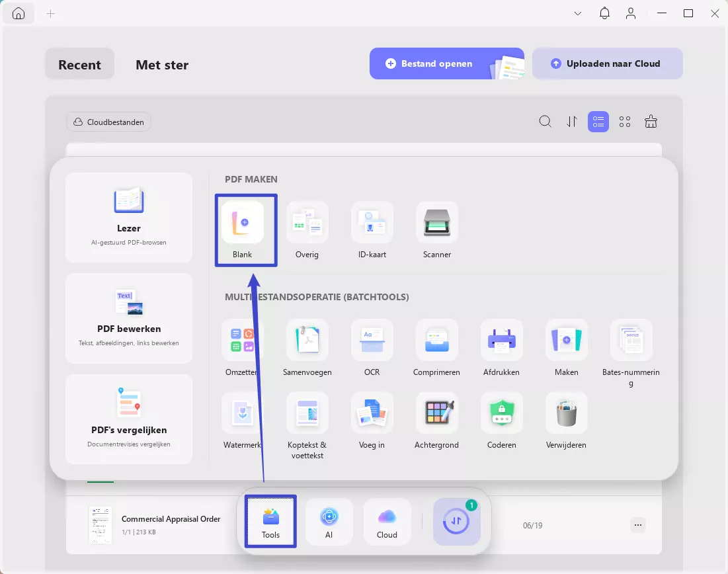This screenshot has height=574, width=728.
Task: Switch to grid view
Action: [625, 122]
